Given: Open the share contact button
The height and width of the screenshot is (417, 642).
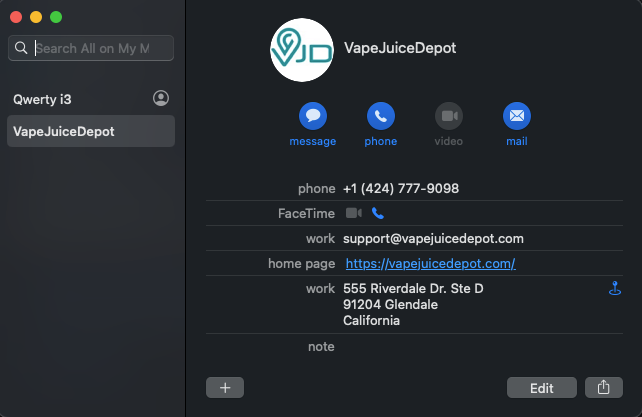Looking at the screenshot, I should pyautogui.click(x=604, y=388).
